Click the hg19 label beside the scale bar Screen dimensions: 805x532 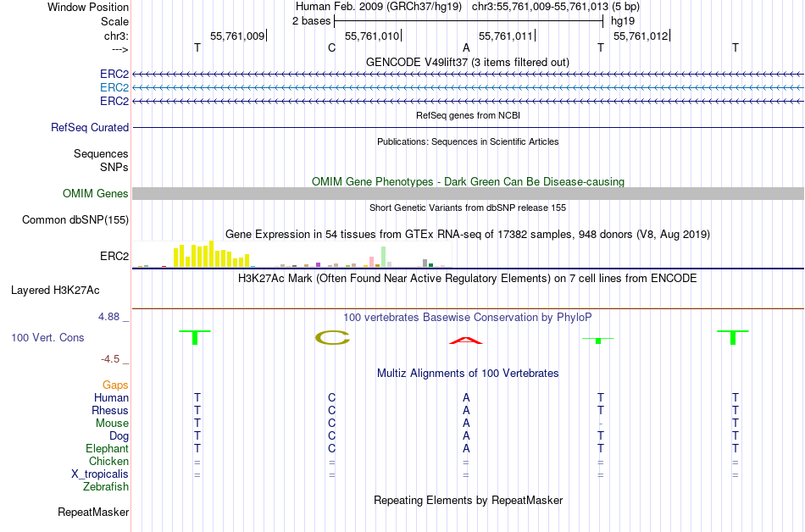pos(623,21)
